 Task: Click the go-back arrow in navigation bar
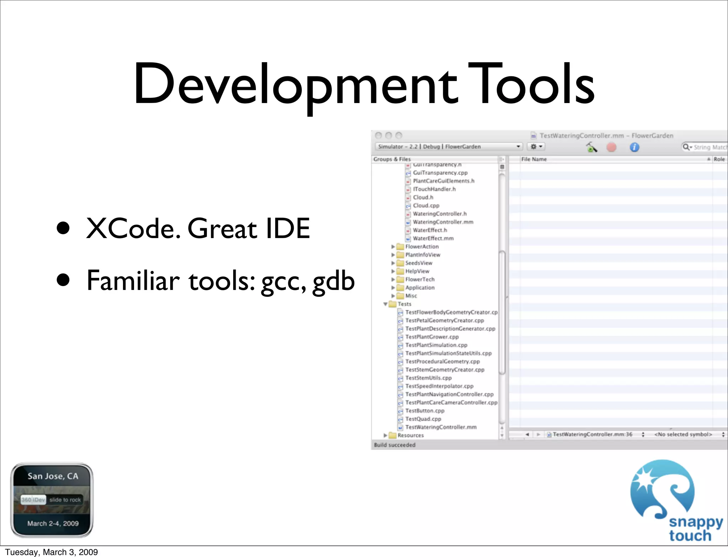click(527, 434)
